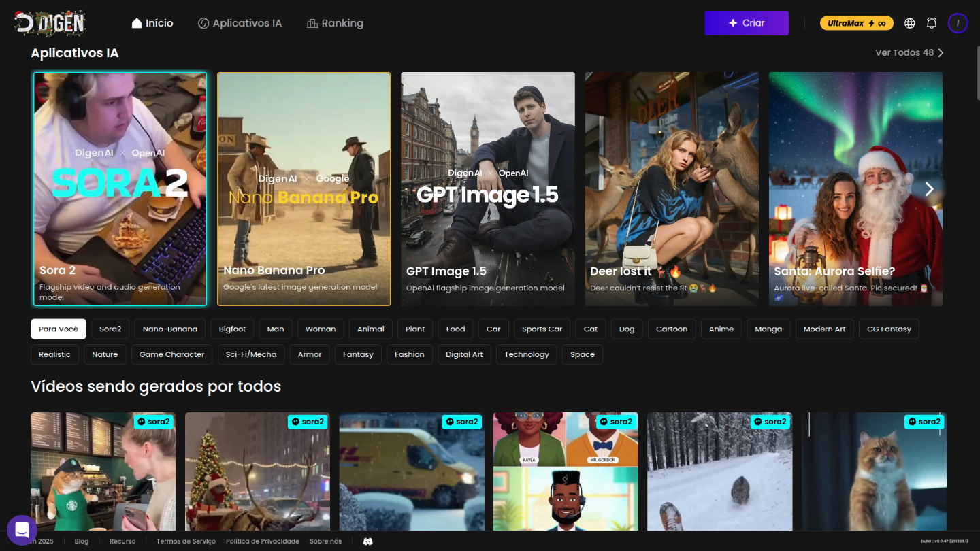Advance the apps carousel with the right arrow
This screenshot has height=551, width=980.
pos(929,189)
